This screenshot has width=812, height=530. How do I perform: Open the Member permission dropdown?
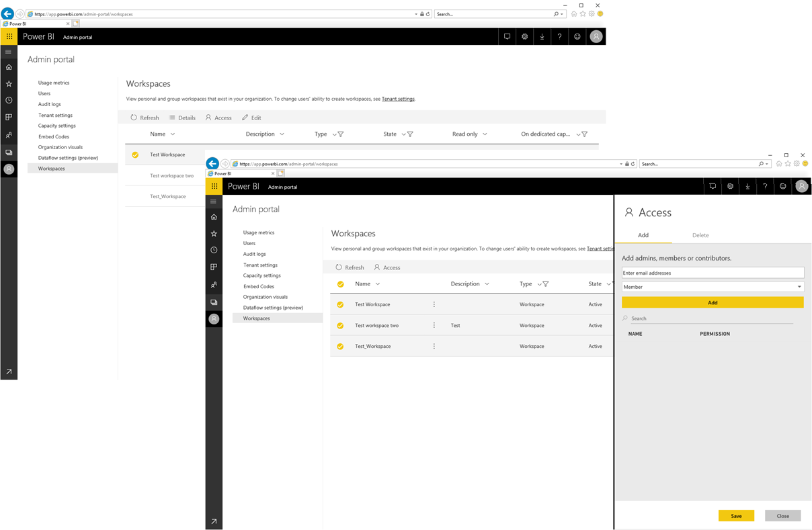click(x=713, y=287)
